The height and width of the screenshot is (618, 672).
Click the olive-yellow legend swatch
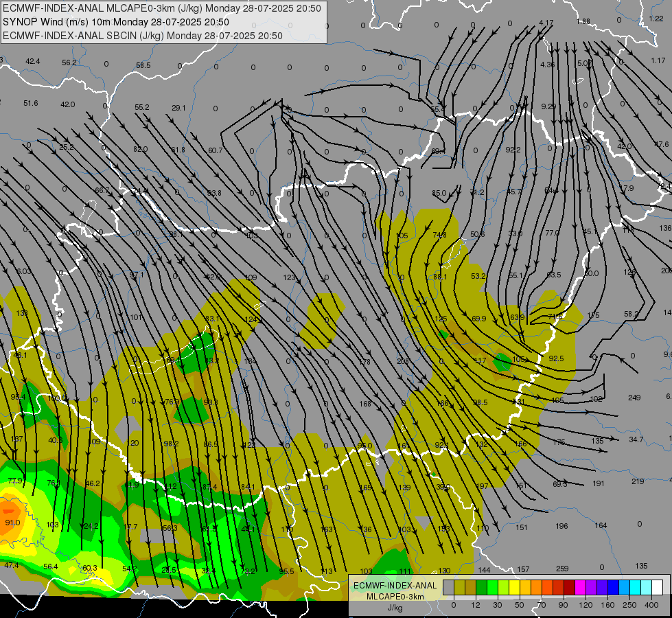(x=459, y=587)
